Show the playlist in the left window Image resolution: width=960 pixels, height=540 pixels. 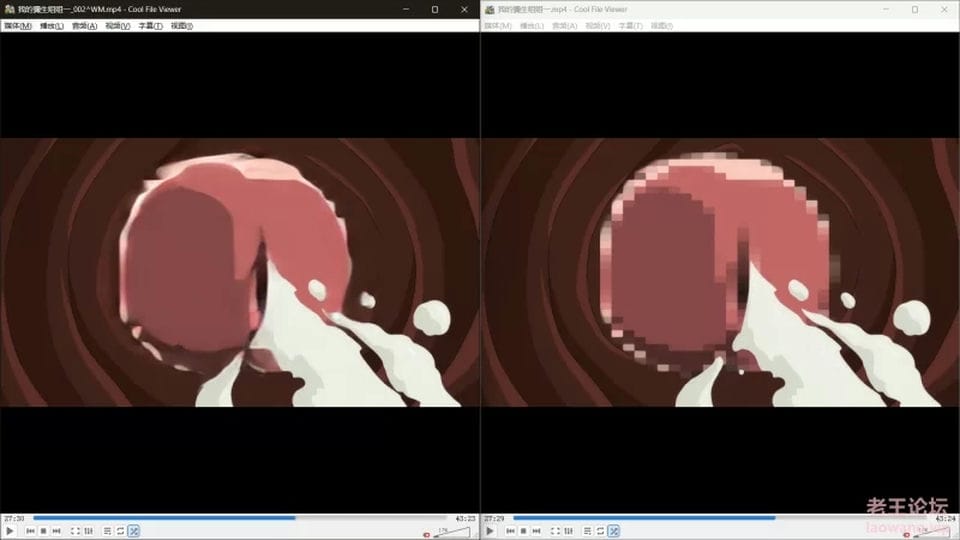pos(108,531)
